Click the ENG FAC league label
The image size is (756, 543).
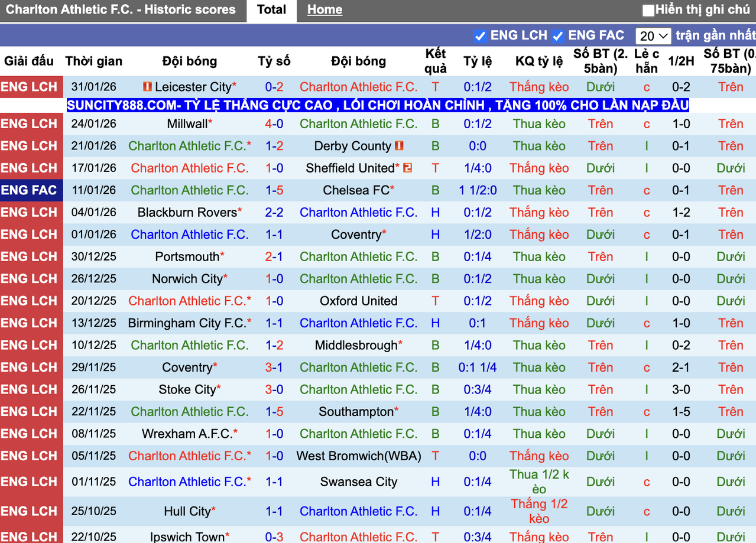31,190
